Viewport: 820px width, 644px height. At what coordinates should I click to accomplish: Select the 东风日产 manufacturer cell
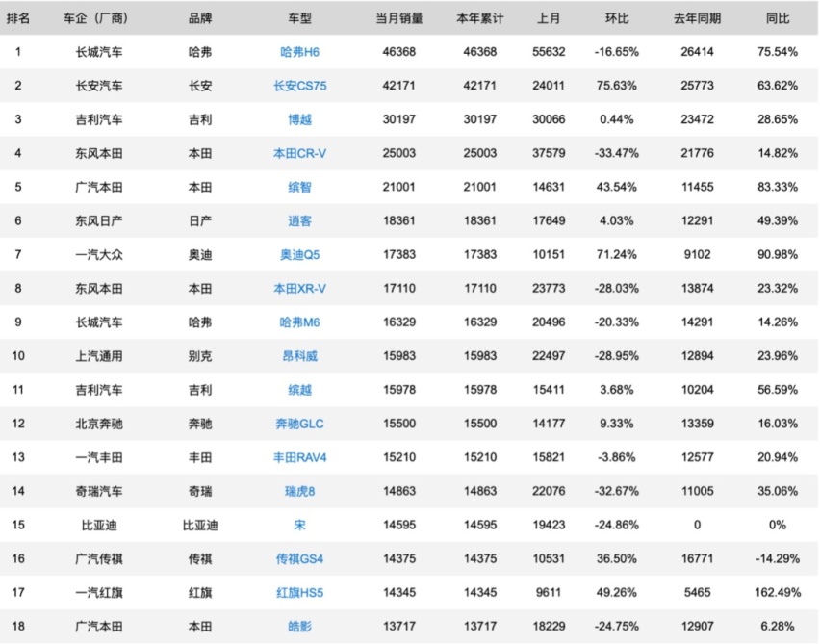tap(99, 220)
